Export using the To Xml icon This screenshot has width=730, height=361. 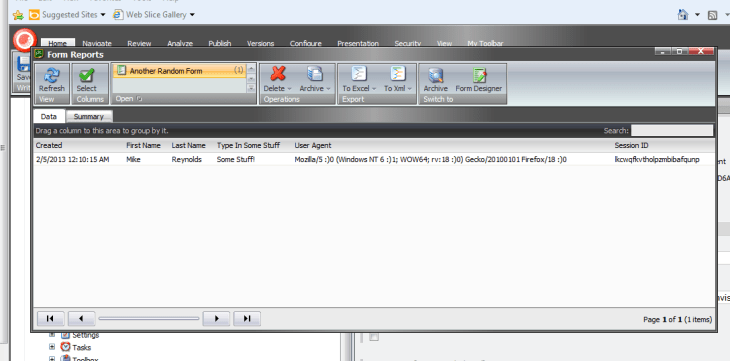click(397, 74)
